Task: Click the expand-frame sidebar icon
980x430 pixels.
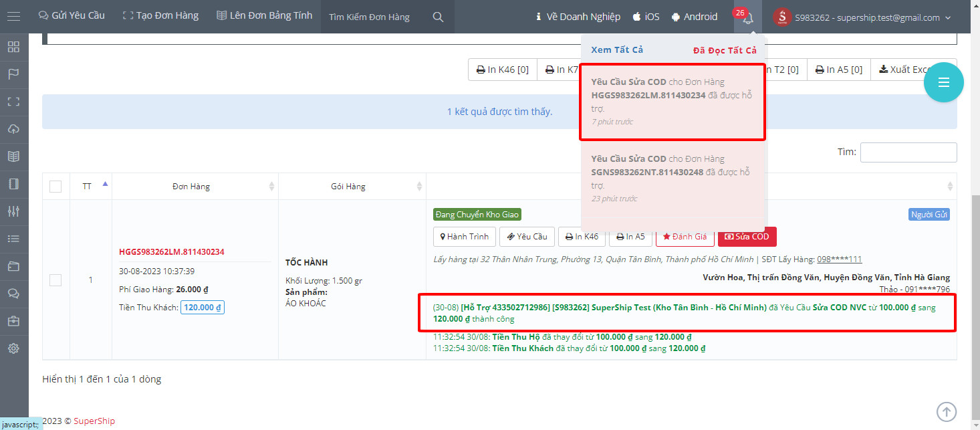Action: 13,102
